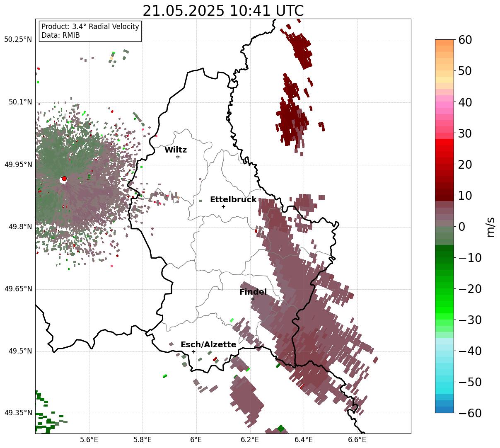The image size is (500, 448).
Task: Click the colorbar tick label −20
Action: [x=470, y=289]
